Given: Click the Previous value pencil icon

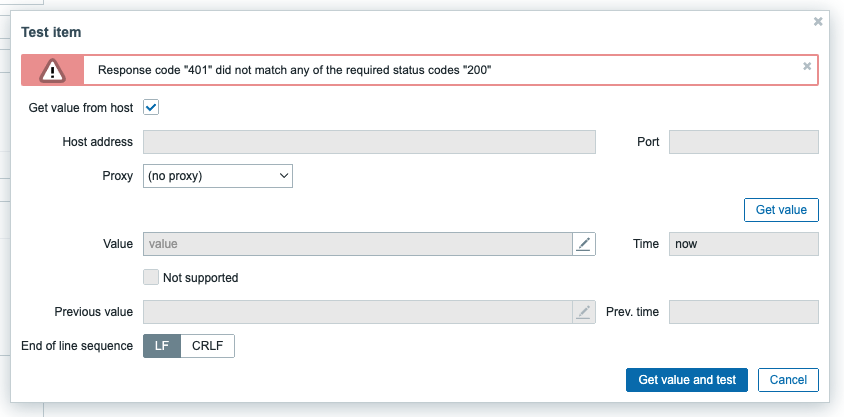Looking at the screenshot, I should pyautogui.click(x=583, y=312).
